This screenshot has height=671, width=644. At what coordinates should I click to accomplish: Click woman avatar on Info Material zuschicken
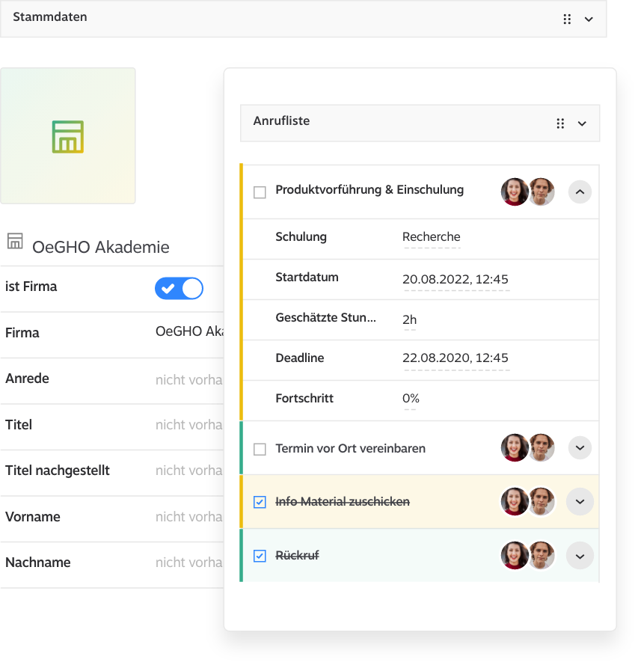[x=515, y=501]
